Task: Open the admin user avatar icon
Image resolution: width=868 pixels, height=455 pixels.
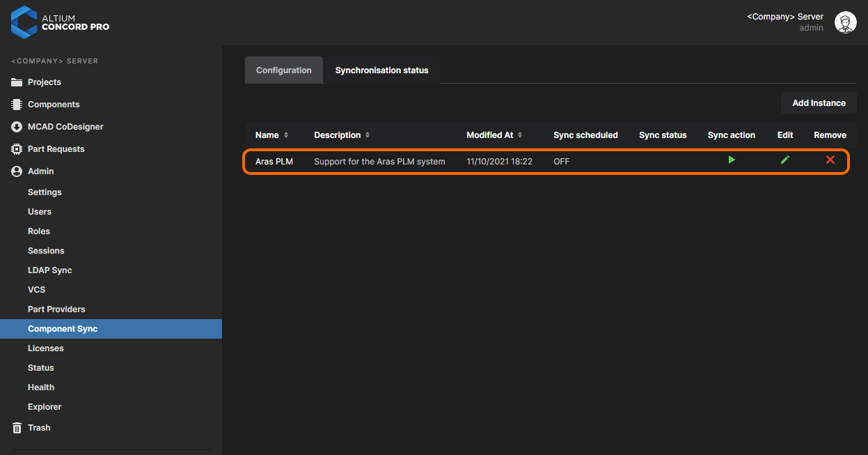Action: [845, 22]
